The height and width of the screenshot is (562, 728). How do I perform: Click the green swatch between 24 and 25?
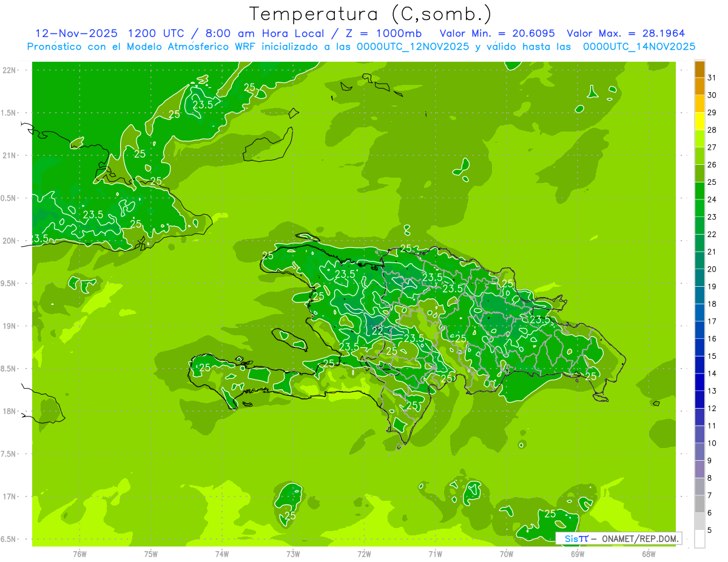[x=699, y=191]
